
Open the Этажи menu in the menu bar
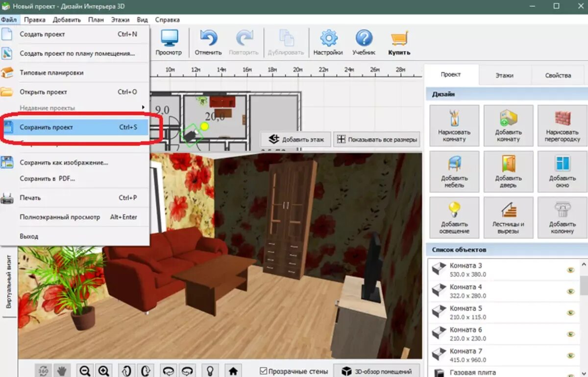[120, 20]
